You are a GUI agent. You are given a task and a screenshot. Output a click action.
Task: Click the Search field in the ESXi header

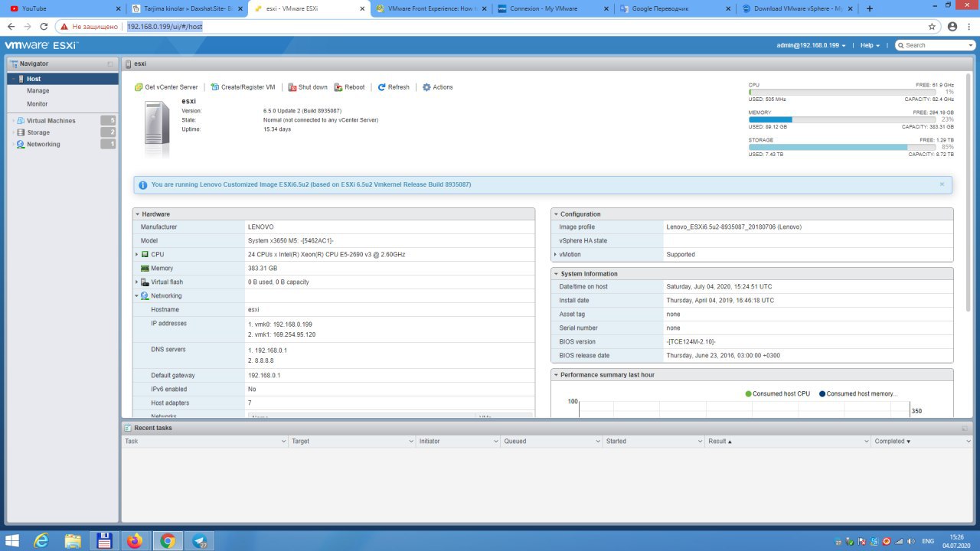(934, 45)
